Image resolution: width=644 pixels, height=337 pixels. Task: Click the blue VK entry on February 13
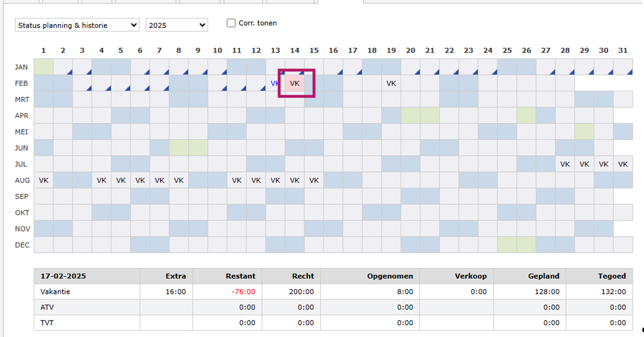click(x=275, y=83)
